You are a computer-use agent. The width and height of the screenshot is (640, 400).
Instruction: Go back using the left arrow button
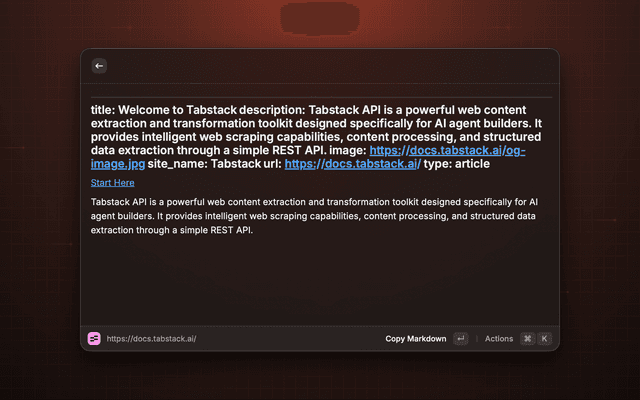(x=99, y=66)
